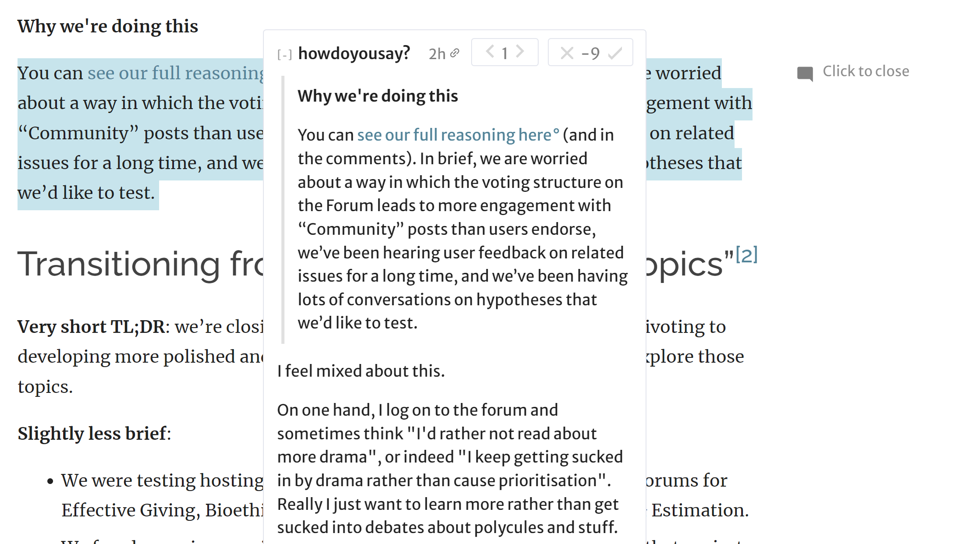Agree using the checkmark icon
Viewport: 980px width, 544px height.
point(615,53)
